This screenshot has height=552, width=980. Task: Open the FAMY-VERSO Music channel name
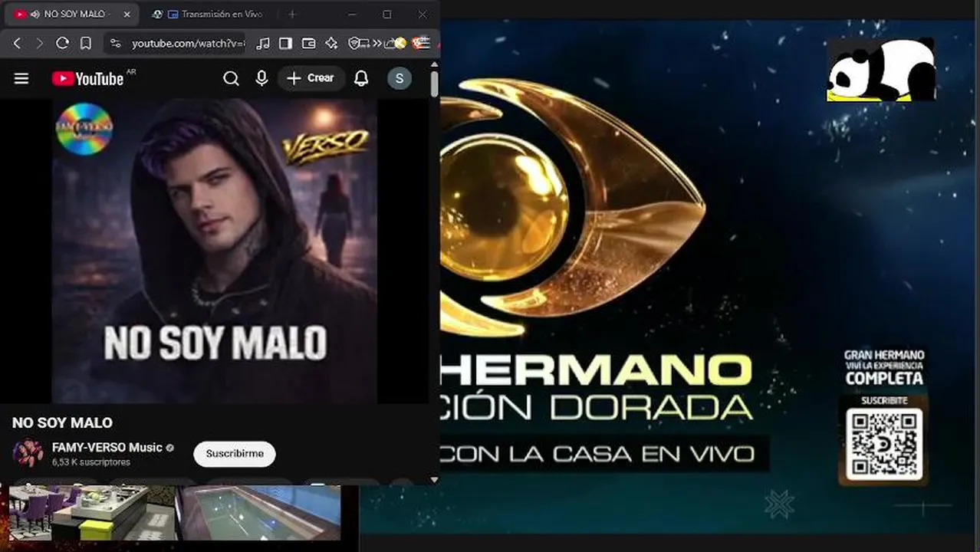click(107, 447)
